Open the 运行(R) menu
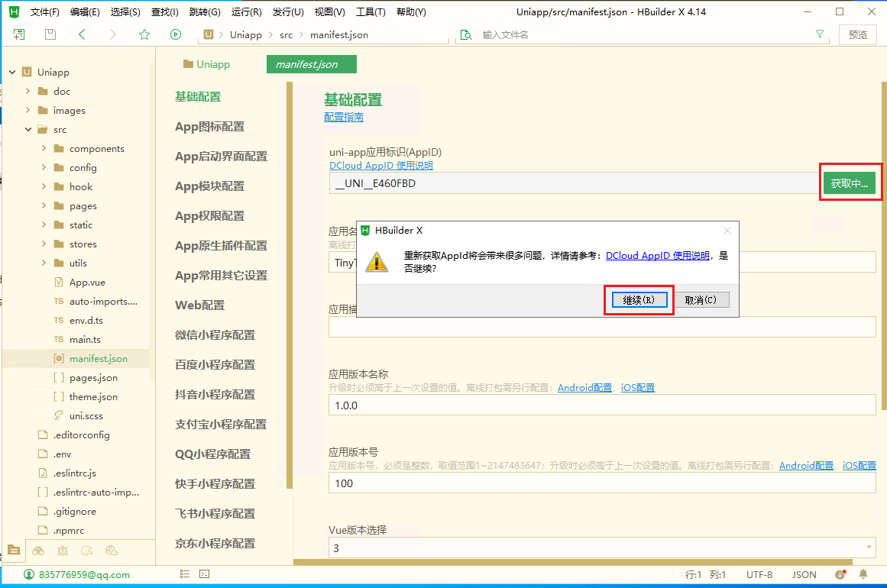Screen dimensions: 887x588 [x=246, y=12]
